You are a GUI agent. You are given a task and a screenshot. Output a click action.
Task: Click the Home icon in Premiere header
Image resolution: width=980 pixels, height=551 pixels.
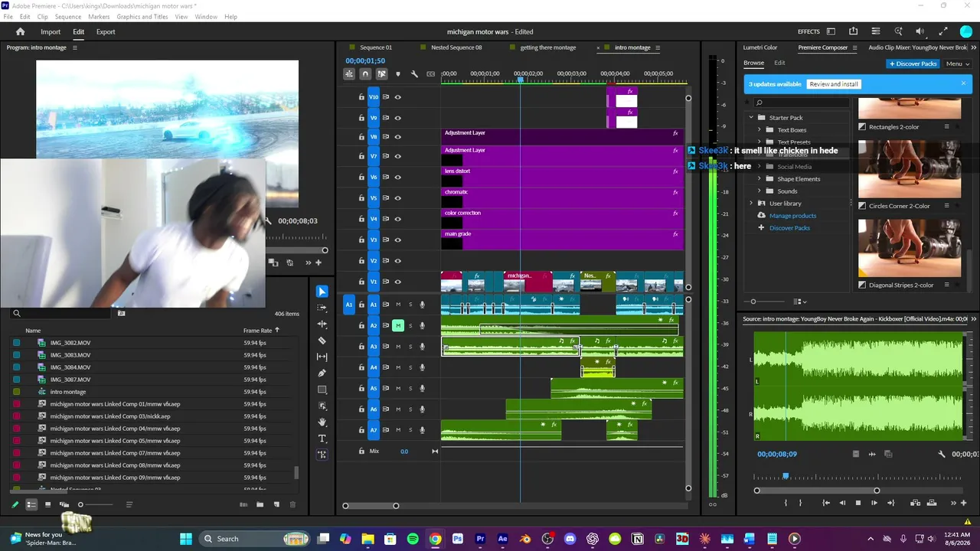(x=21, y=31)
